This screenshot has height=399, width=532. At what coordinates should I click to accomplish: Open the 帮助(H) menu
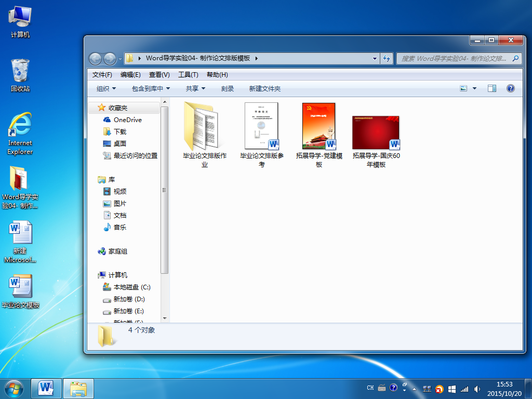pos(217,75)
